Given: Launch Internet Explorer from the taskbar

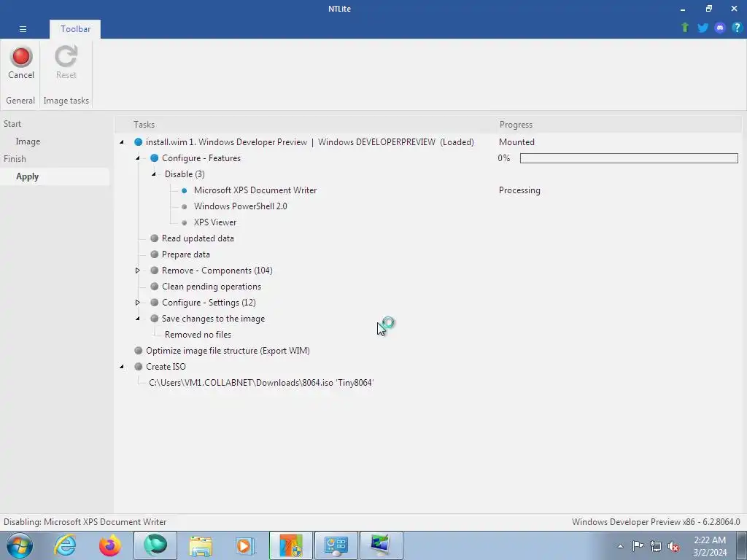Looking at the screenshot, I should [x=65, y=545].
